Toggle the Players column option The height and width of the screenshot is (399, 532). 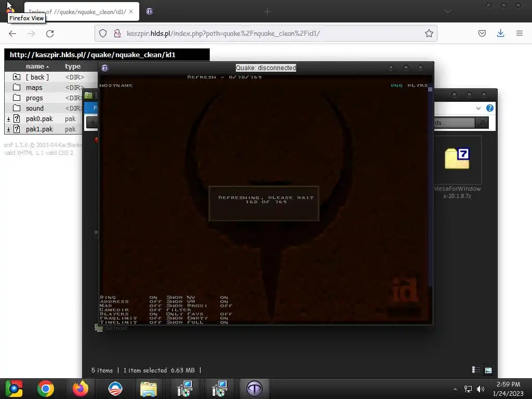[128, 314]
